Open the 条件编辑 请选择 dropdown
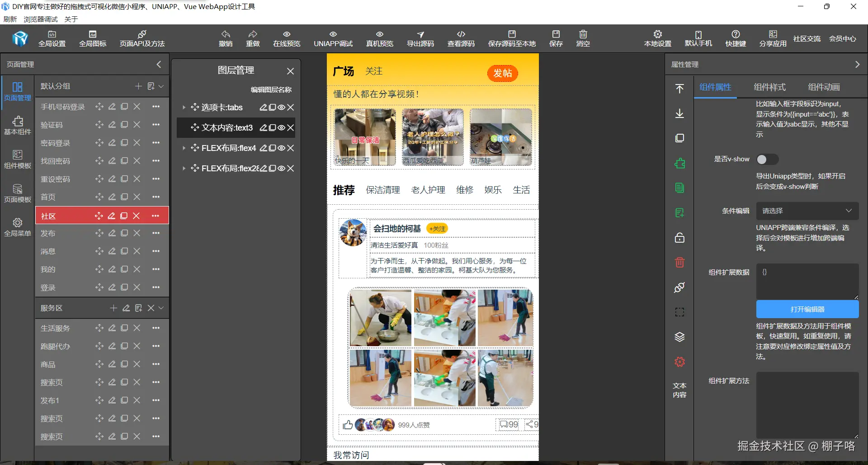This screenshot has height=465, width=868. 807,211
